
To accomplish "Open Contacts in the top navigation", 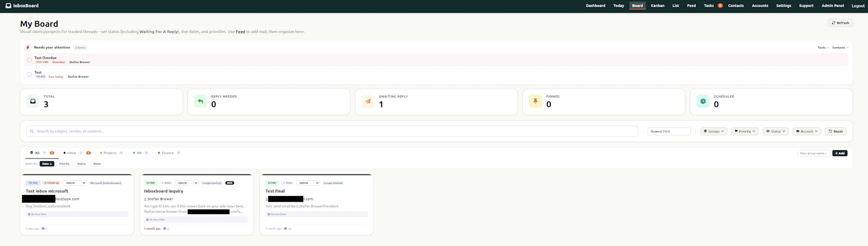I will (x=736, y=5).
